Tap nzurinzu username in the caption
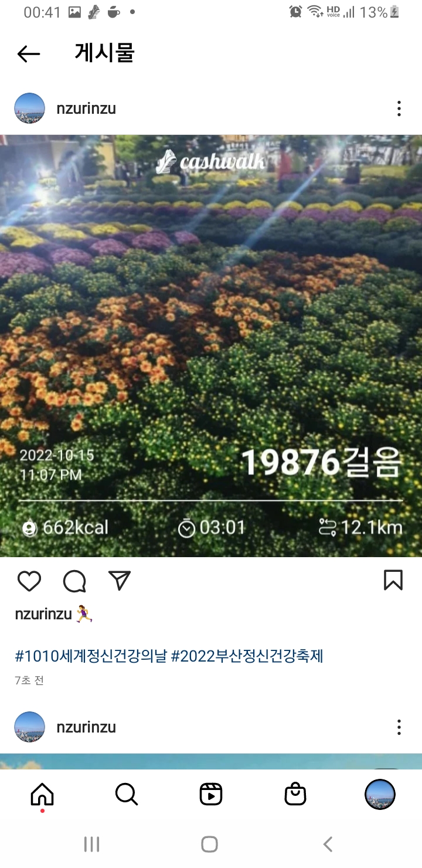Image resolution: width=422 pixels, height=868 pixels. 43,614
